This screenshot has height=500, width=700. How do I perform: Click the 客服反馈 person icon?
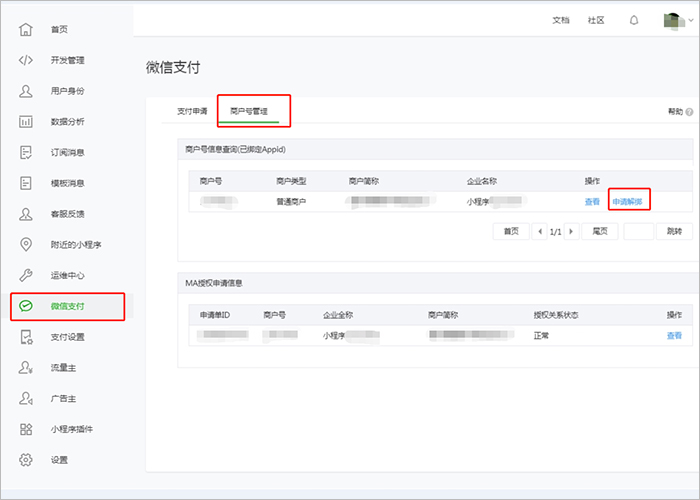[26, 214]
